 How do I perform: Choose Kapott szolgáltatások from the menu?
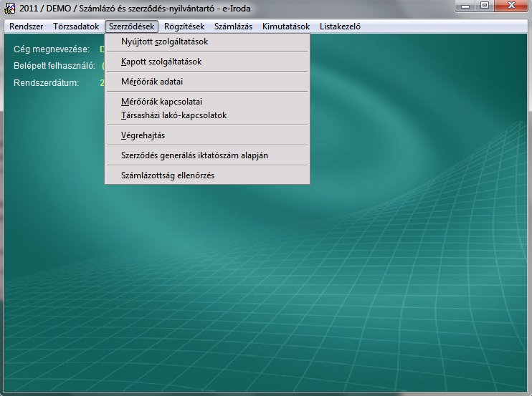[x=161, y=62]
